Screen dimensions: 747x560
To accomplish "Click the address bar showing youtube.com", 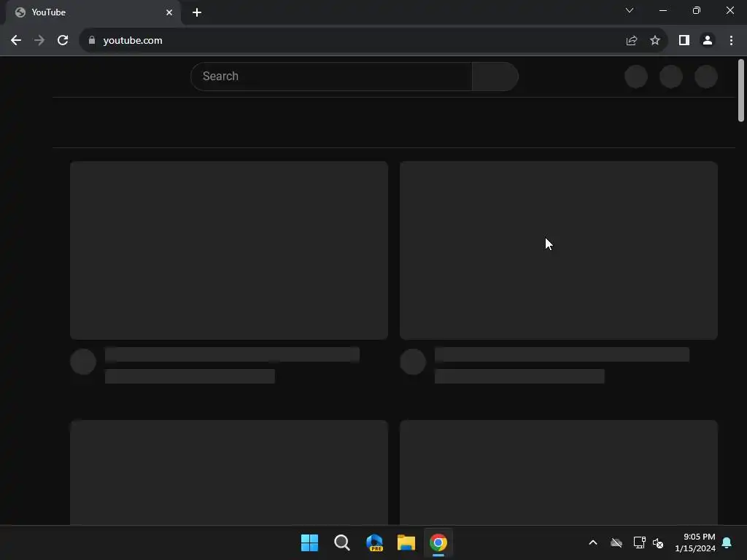I will [351, 41].
